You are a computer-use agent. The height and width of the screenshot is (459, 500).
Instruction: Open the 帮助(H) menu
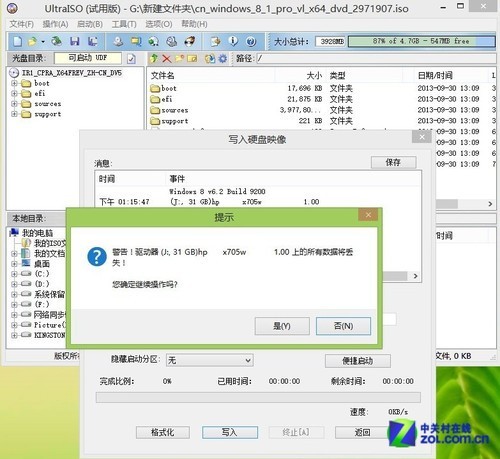194,24
